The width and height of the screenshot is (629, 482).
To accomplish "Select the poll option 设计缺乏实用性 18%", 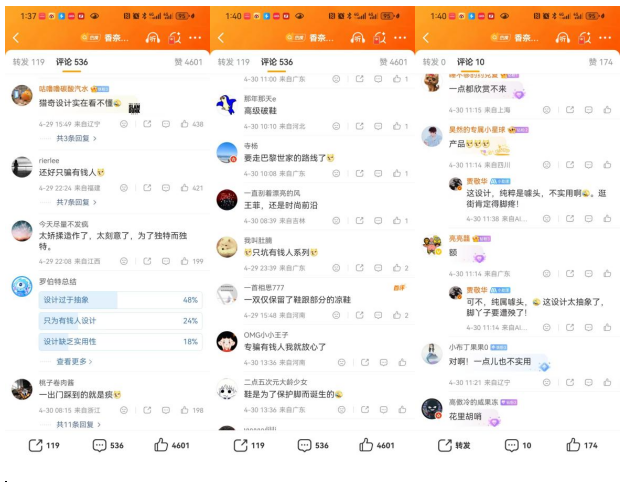I will [x=120, y=342].
